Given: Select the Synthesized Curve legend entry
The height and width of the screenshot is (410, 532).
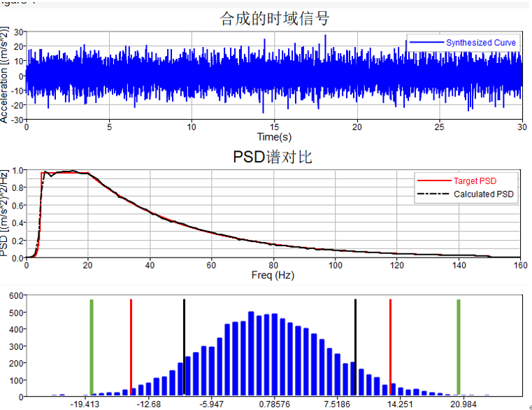Looking at the screenshot, I should click(x=481, y=43).
